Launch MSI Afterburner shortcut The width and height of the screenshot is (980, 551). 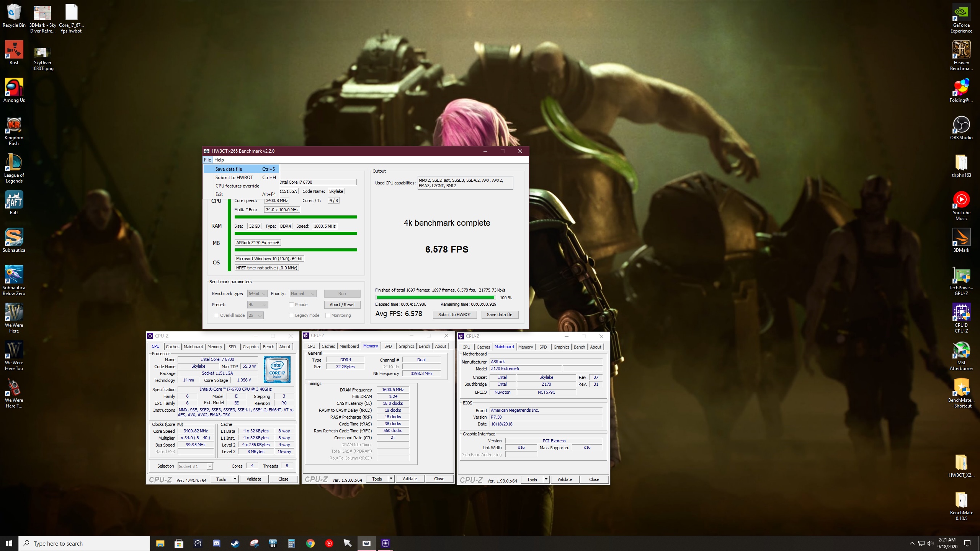pyautogui.click(x=961, y=356)
